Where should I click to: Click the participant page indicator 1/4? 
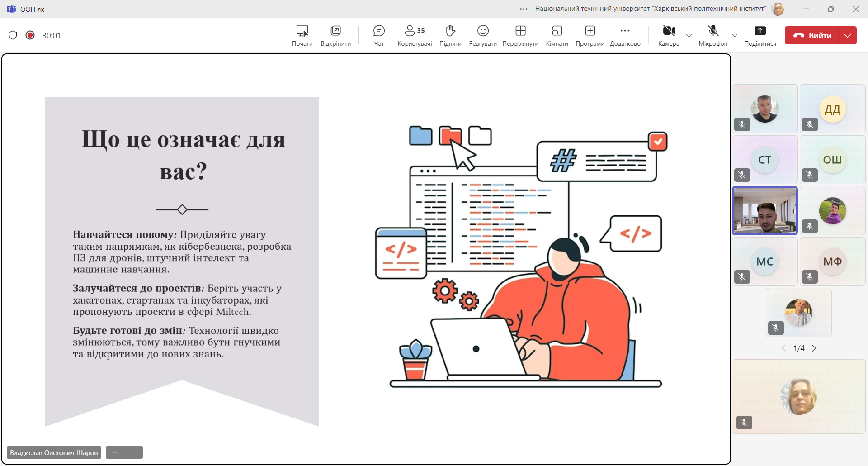799,348
